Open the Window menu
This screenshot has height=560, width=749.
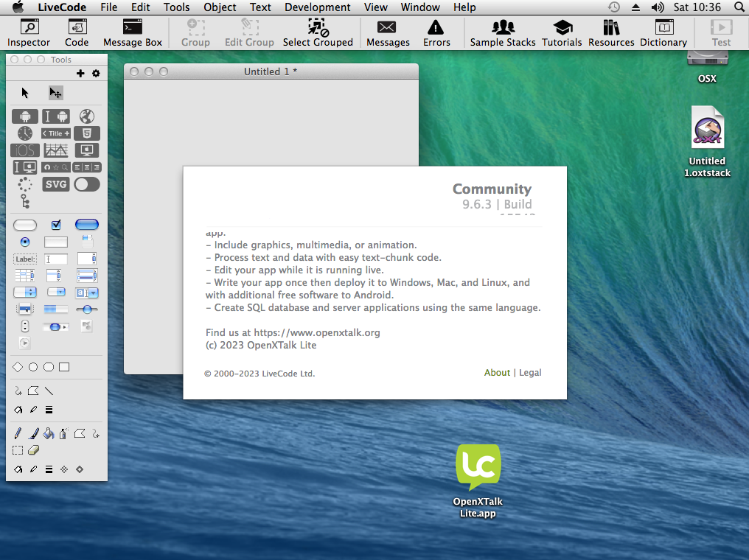(x=420, y=7)
